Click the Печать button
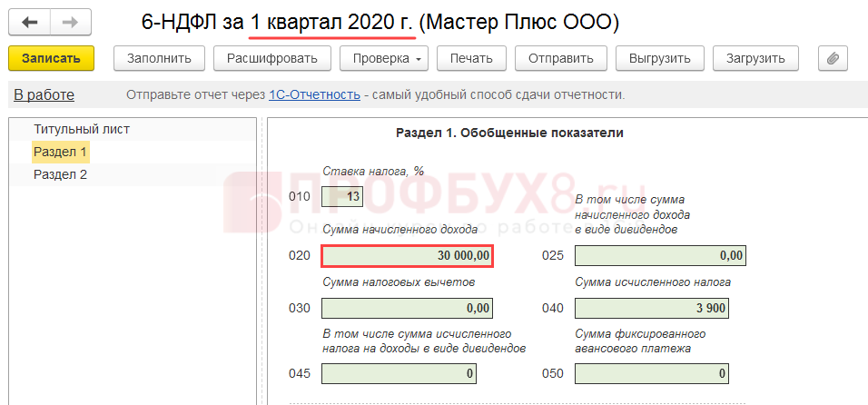The height and width of the screenshot is (405, 868). click(470, 59)
